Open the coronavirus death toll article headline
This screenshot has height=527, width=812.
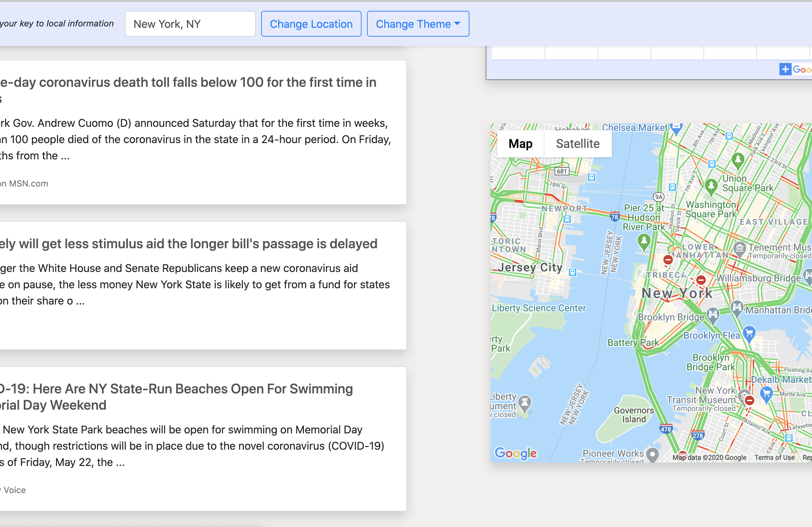[x=188, y=82]
